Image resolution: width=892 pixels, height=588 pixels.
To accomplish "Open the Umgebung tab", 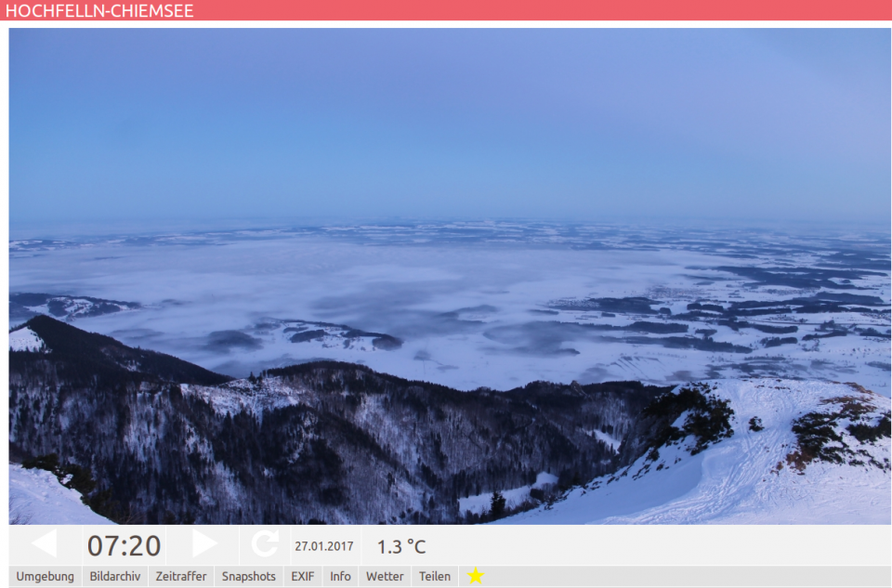I will (x=45, y=576).
